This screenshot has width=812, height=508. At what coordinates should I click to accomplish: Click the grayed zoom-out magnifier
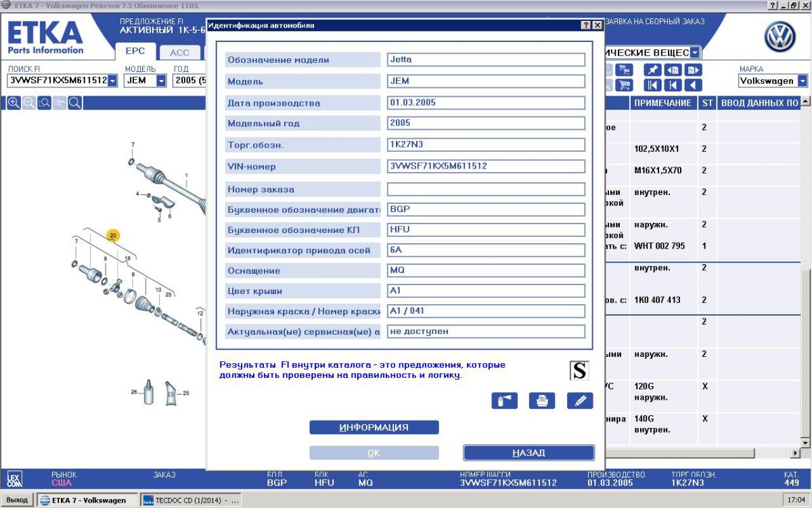[29, 103]
